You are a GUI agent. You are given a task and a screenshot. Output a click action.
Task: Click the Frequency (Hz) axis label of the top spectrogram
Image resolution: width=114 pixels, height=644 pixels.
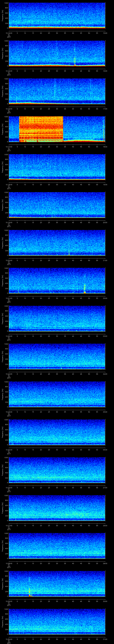coord(3,16)
